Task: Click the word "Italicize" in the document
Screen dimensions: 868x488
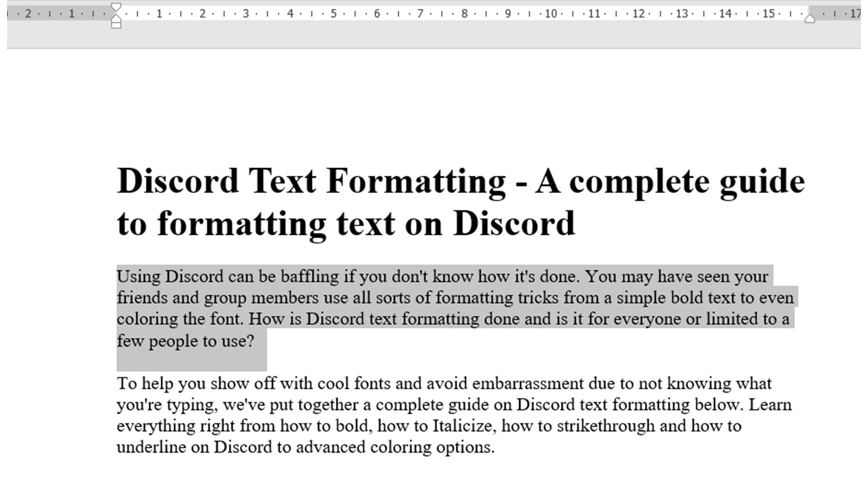Action: [464, 426]
